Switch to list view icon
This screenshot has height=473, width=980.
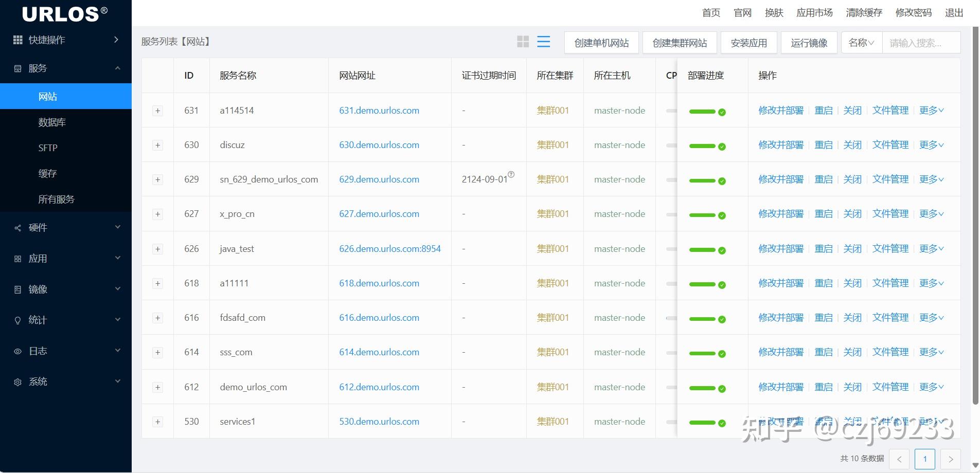click(543, 42)
